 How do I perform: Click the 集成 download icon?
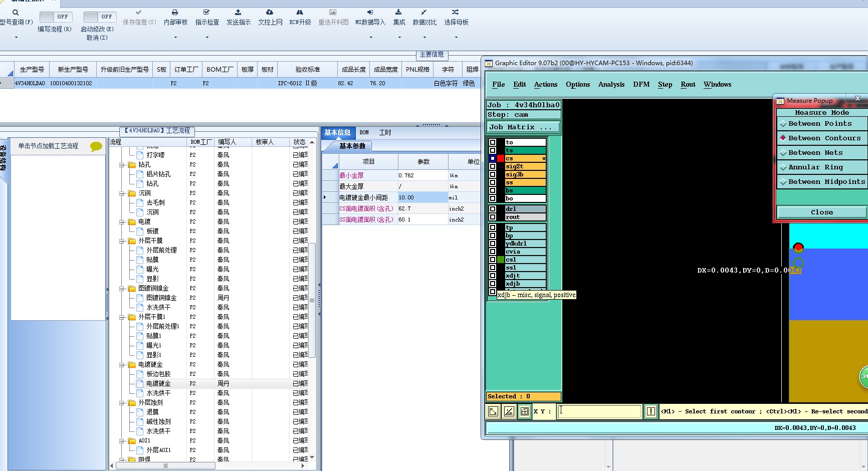pyautogui.click(x=398, y=12)
